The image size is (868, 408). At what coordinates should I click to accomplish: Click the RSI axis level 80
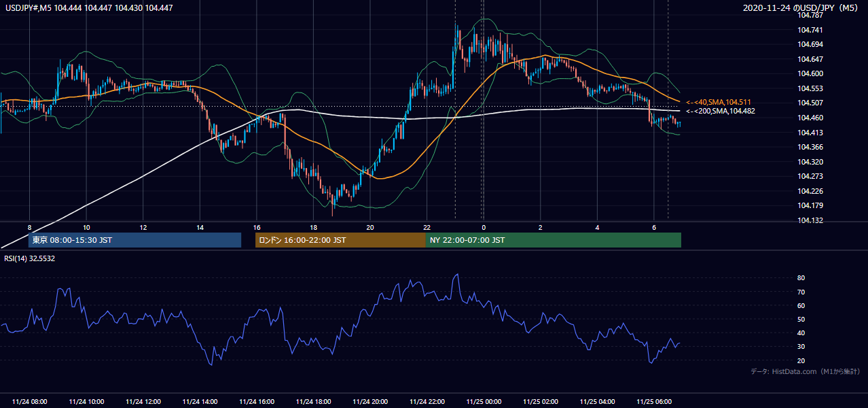pyautogui.click(x=801, y=278)
